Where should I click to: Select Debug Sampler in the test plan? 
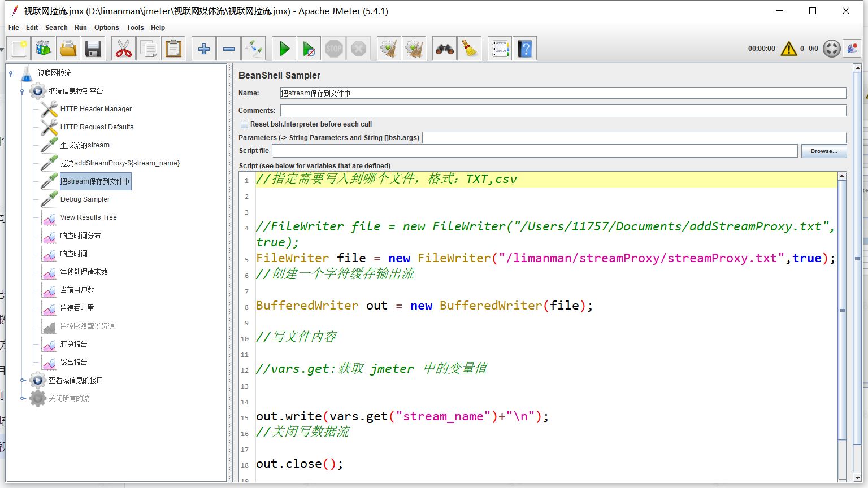point(85,199)
